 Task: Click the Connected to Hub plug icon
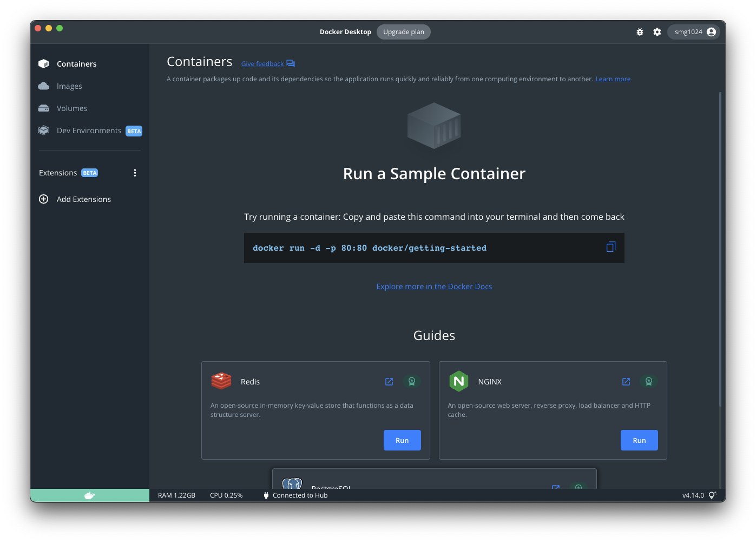(x=266, y=495)
